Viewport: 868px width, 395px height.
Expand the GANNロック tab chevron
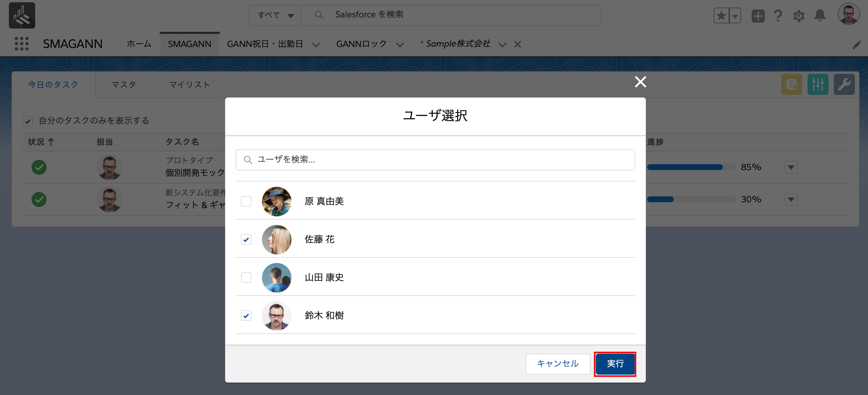pyautogui.click(x=400, y=44)
